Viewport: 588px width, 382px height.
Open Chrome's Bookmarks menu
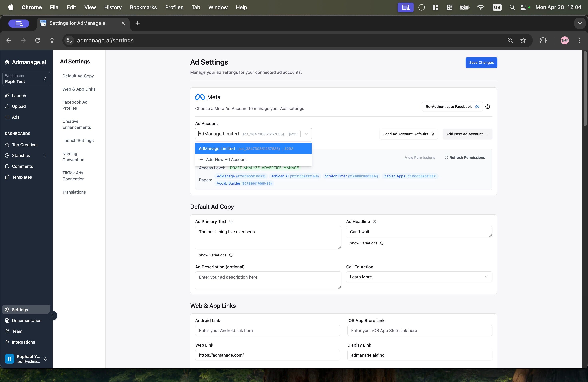[x=143, y=7]
